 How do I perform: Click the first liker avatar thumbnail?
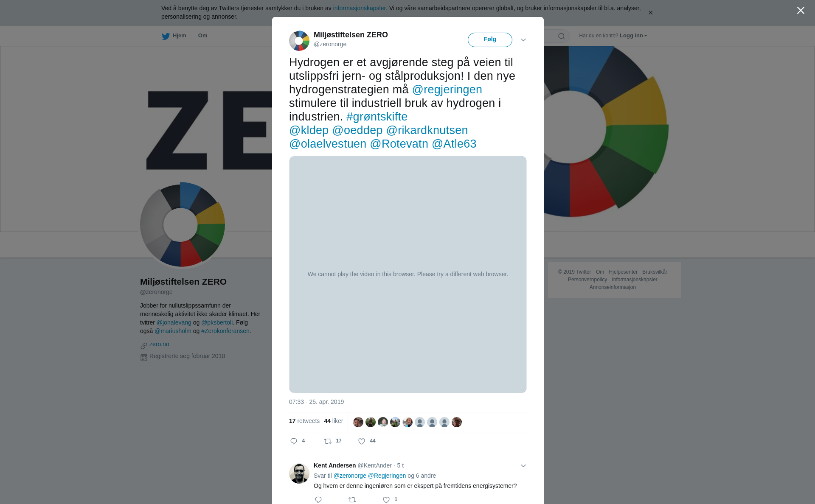coord(358,422)
